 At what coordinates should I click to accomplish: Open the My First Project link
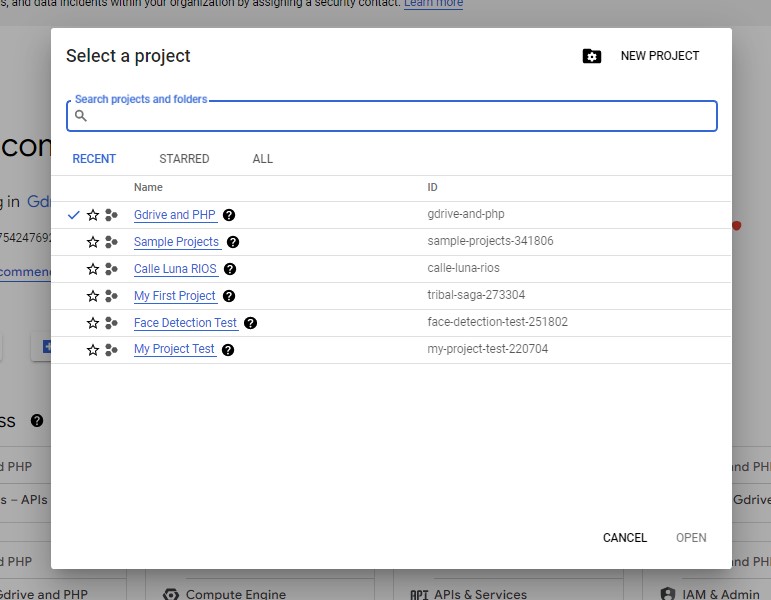click(x=175, y=296)
